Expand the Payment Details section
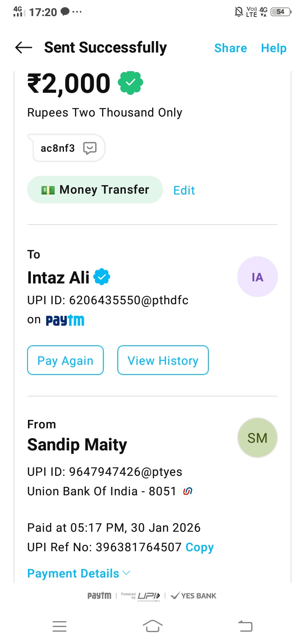 click(73, 573)
